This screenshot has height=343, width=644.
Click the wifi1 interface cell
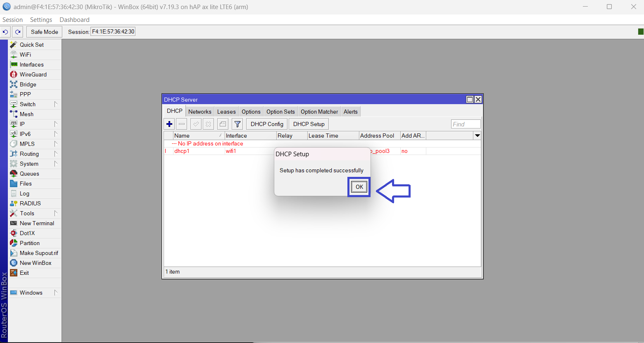[231, 151]
